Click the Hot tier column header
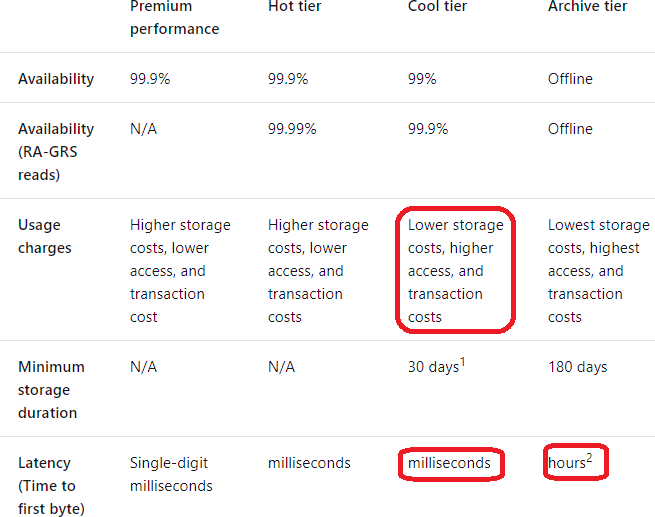The image size is (655, 517). [x=294, y=8]
